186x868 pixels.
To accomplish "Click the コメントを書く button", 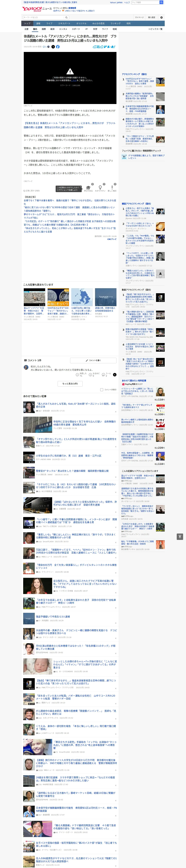I will (93, 360).
